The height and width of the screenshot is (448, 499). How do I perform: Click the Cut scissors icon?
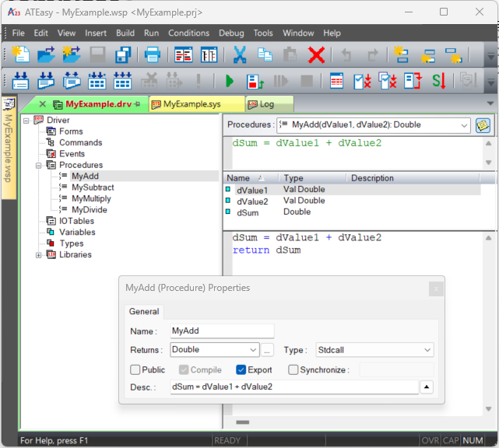click(240, 54)
